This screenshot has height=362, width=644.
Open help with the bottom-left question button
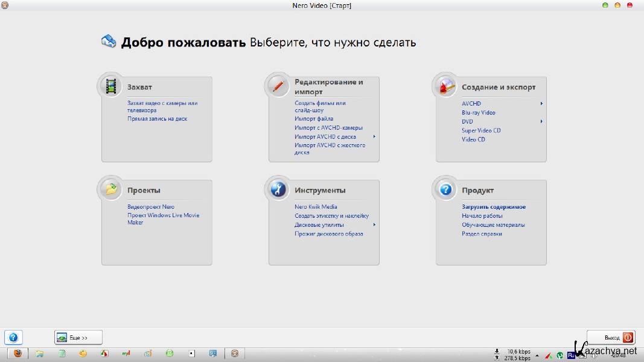point(13,338)
